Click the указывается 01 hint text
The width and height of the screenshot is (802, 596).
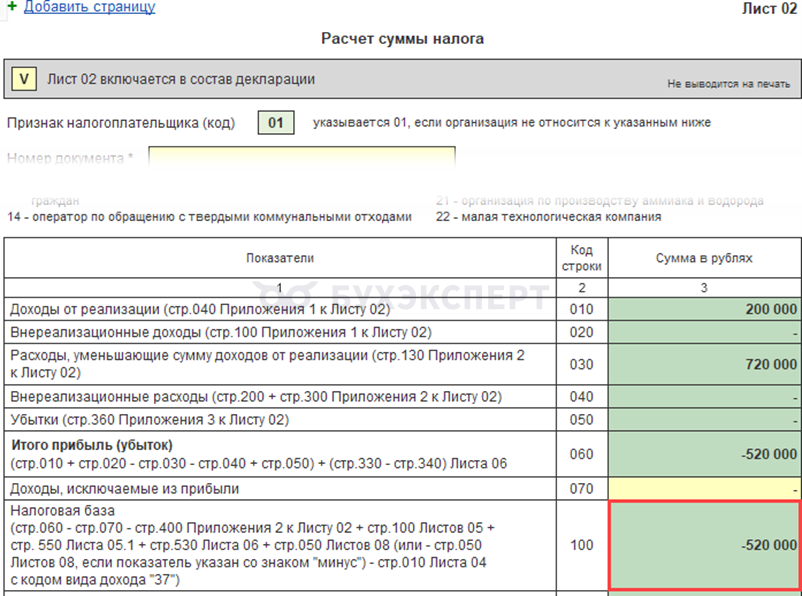pos(511,123)
